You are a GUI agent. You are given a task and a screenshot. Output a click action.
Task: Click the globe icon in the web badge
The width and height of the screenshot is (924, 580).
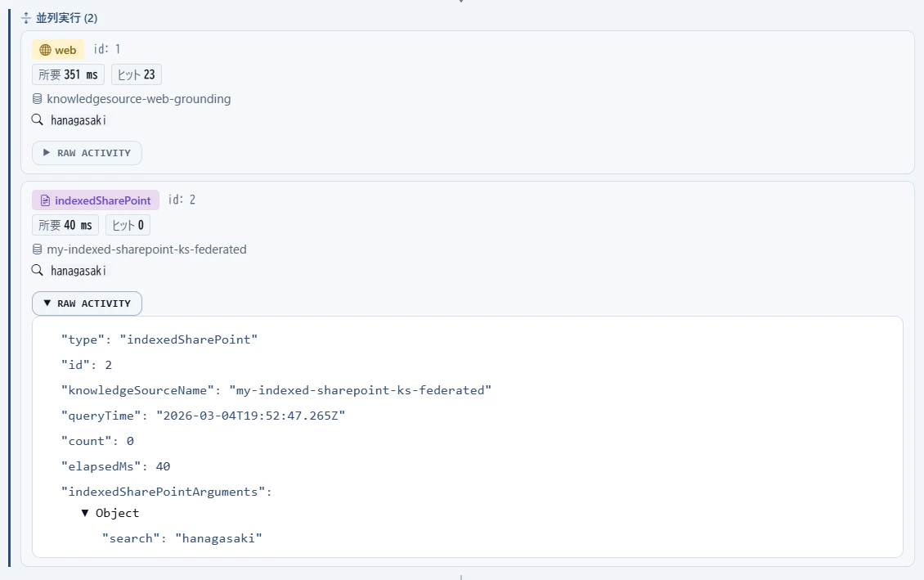45,50
